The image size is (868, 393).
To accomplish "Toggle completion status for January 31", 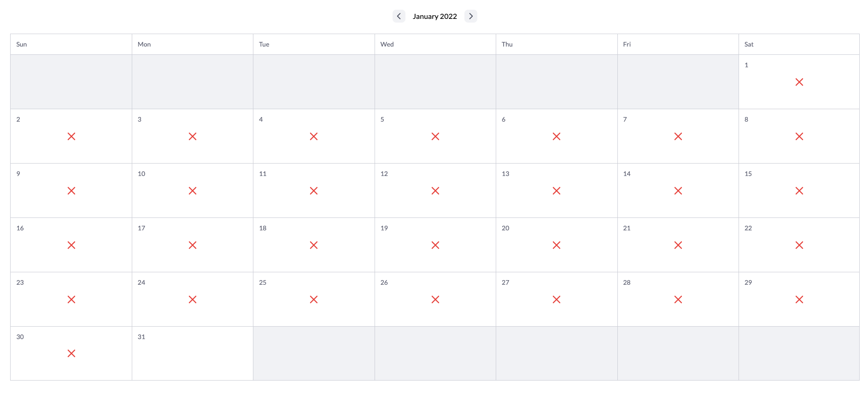I will [193, 354].
